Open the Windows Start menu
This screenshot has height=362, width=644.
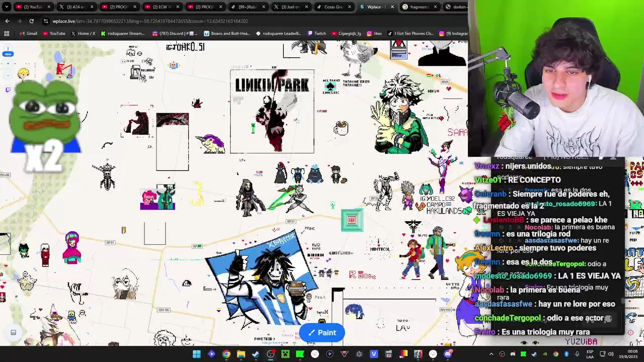pos(197,354)
